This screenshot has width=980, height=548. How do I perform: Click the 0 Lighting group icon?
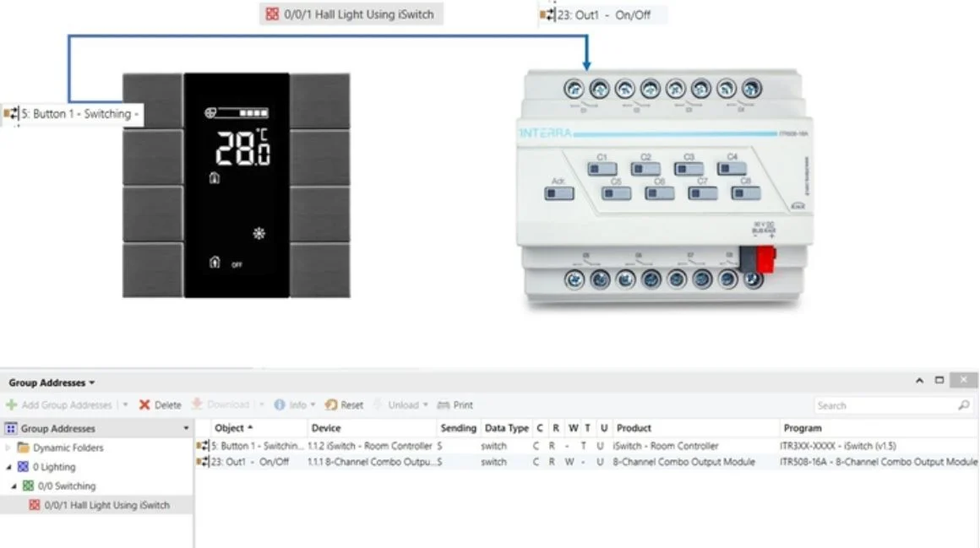tap(23, 467)
